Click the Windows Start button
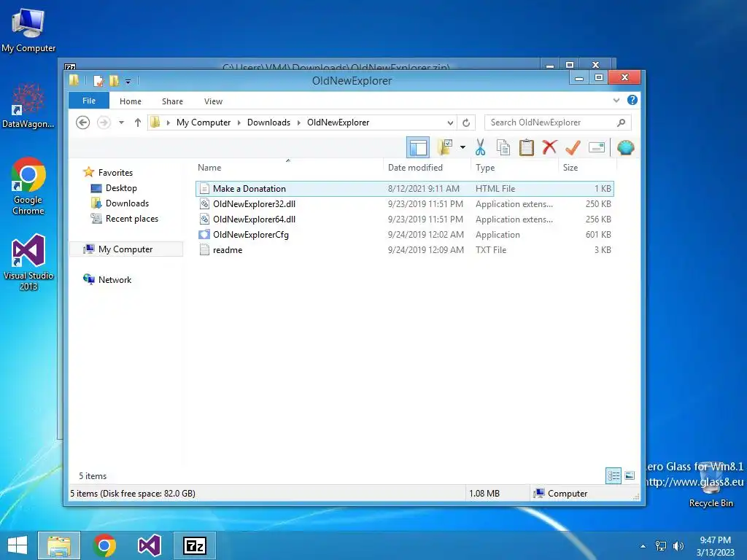Image resolution: width=747 pixels, height=560 pixels. (x=18, y=545)
